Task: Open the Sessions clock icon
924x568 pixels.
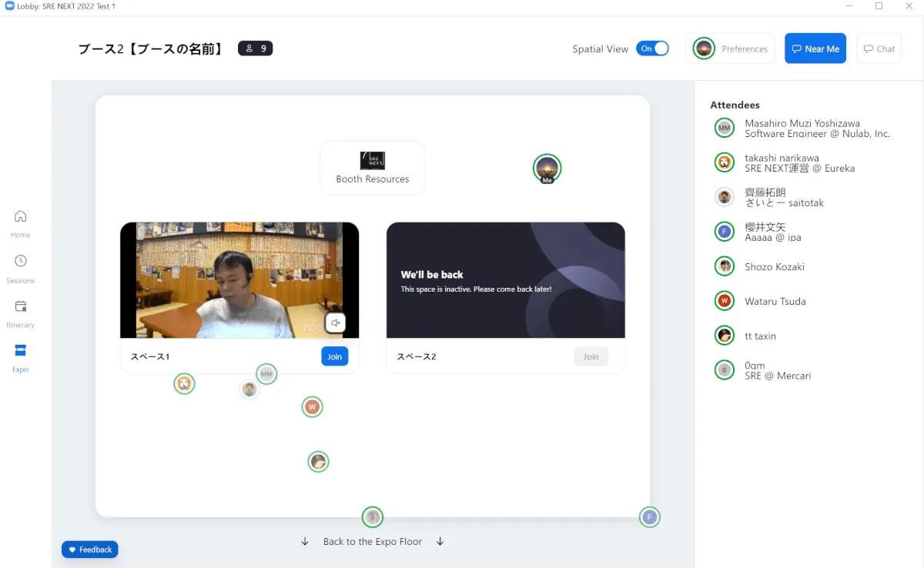Action: pyautogui.click(x=21, y=262)
